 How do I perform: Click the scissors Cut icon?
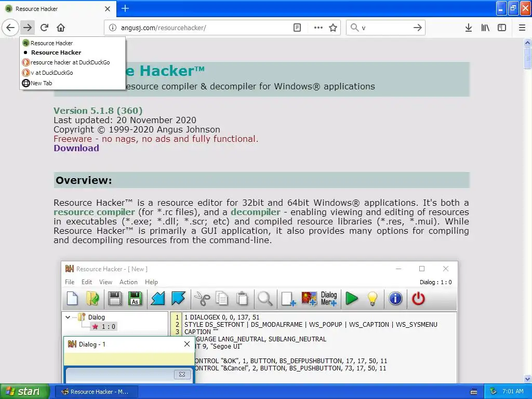202,299
